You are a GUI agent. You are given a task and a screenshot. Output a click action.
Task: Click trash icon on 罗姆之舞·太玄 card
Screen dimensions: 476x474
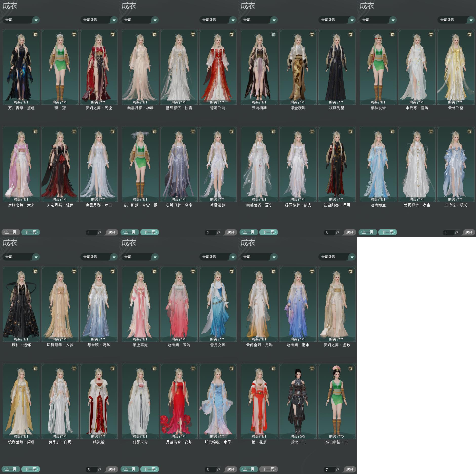click(35, 131)
